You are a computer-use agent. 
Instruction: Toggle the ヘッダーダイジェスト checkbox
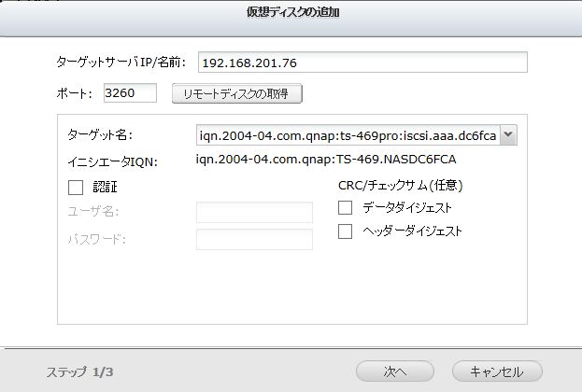click(346, 230)
